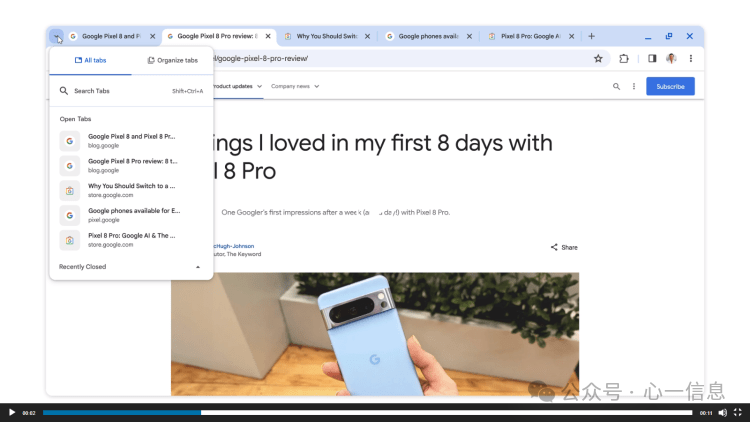The width and height of the screenshot is (750, 422).
Task: Open the blog more options dots
Action: click(634, 87)
